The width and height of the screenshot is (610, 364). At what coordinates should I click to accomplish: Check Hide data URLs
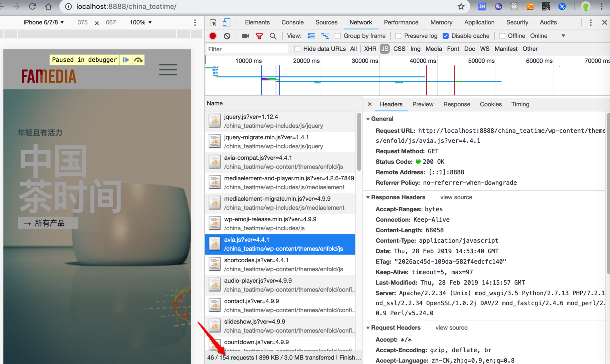point(297,49)
